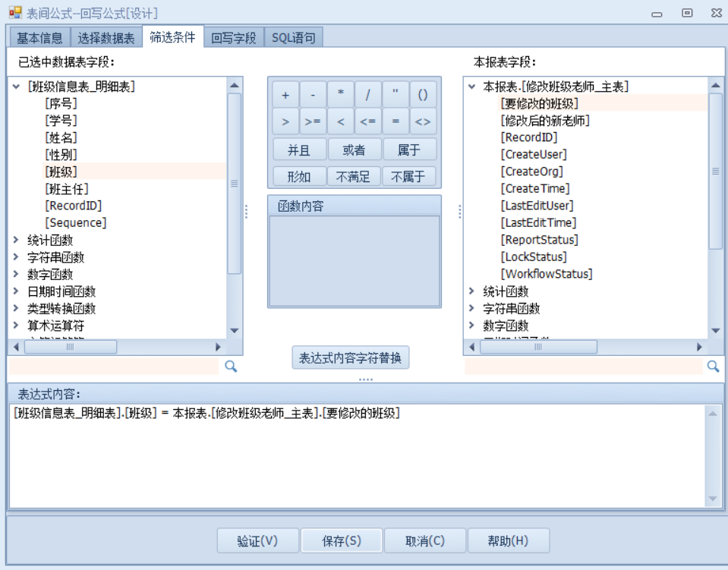Insert the parentheses operator
The height and width of the screenshot is (570, 728).
[423, 95]
